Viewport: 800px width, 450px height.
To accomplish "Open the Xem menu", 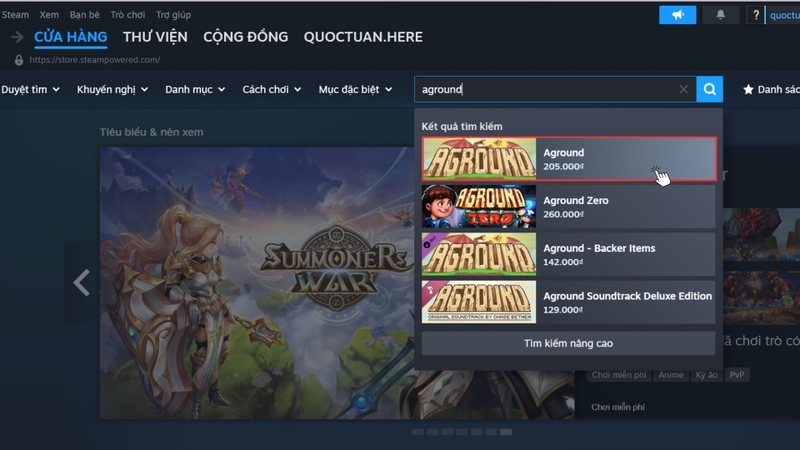I will pyautogui.click(x=49, y=15).
